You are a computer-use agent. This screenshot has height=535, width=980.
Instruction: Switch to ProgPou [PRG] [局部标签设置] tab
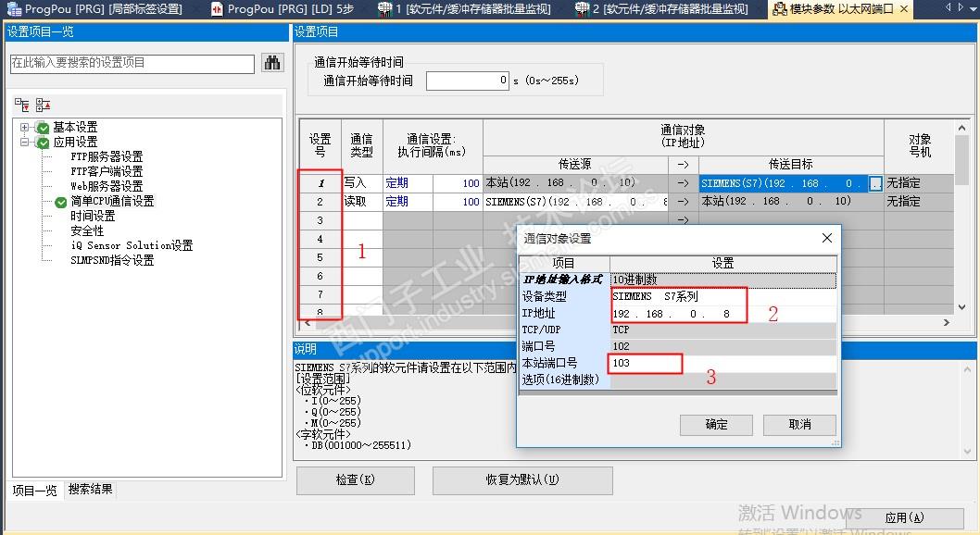pos(94,8)
